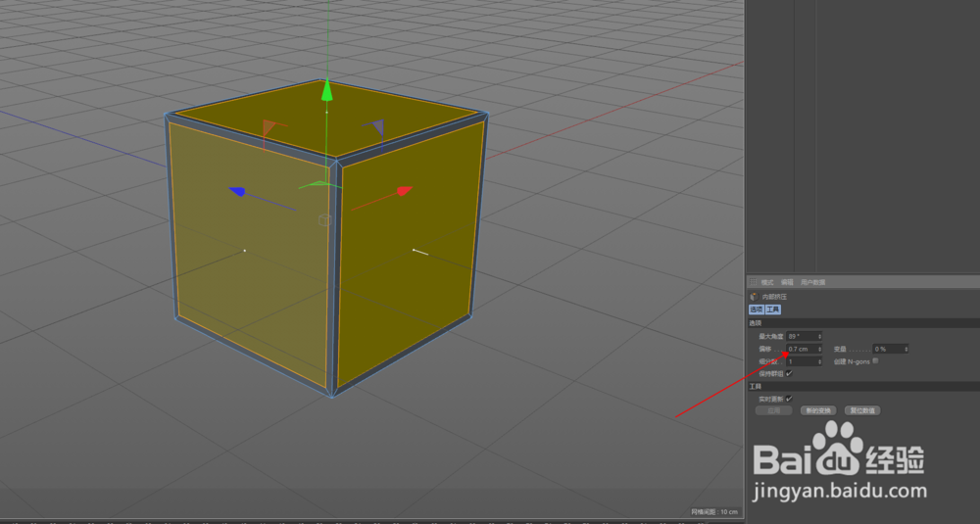
Task: Click the 工具 section header
Action: click(863, 387)
